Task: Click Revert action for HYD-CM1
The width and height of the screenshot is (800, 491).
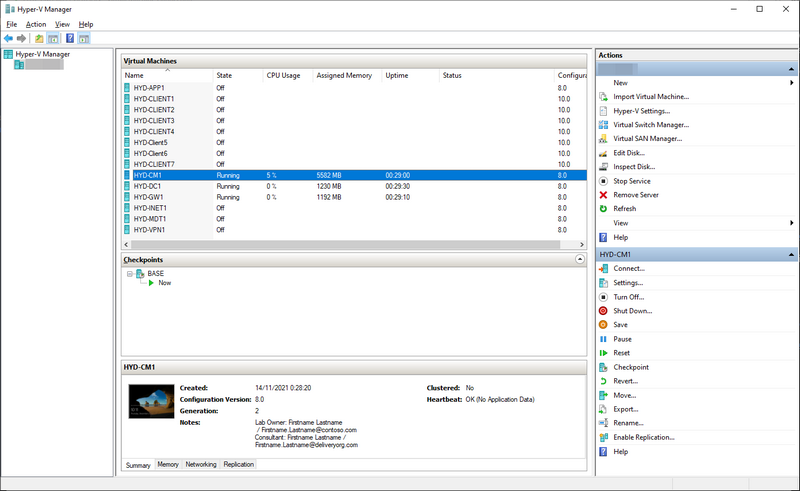Action: coord(626,381)
